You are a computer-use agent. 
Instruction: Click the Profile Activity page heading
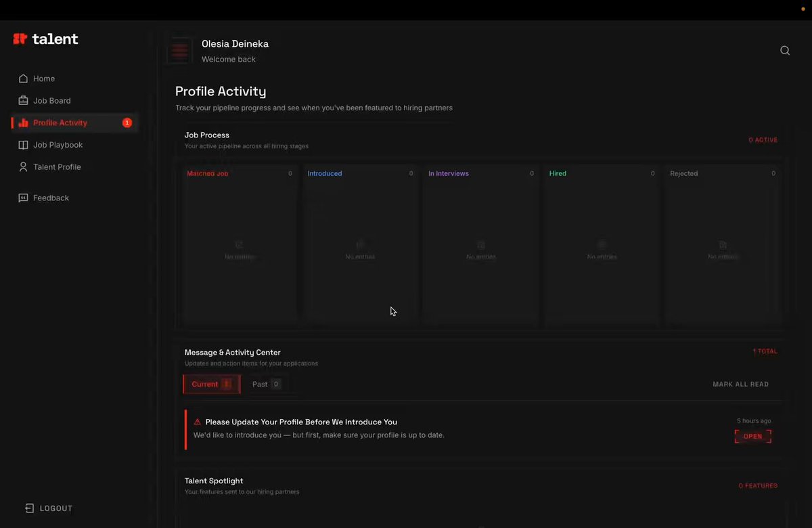221,91
